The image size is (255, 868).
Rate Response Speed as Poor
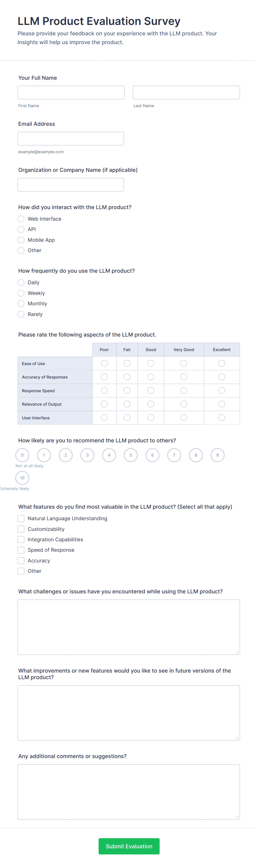point(104,391)
